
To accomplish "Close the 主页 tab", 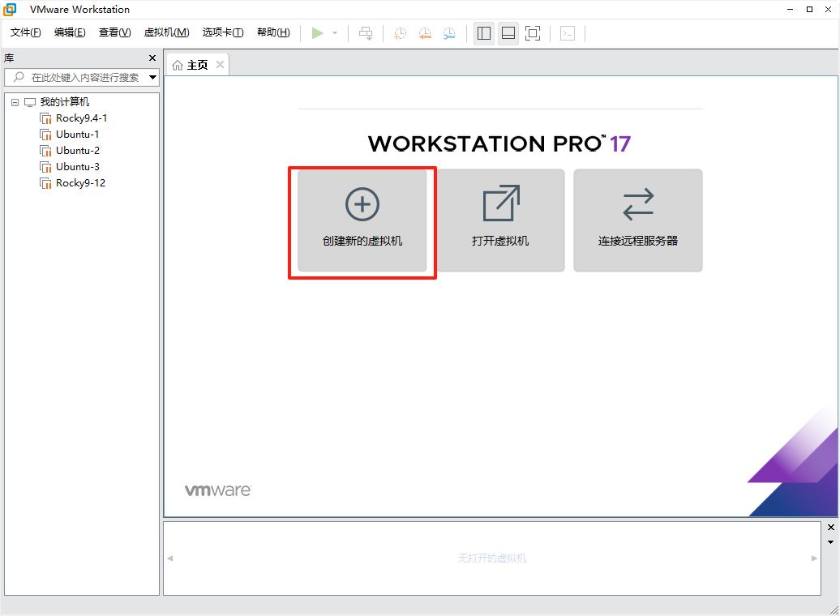I will pyautogui.click(x=220, y=65).
